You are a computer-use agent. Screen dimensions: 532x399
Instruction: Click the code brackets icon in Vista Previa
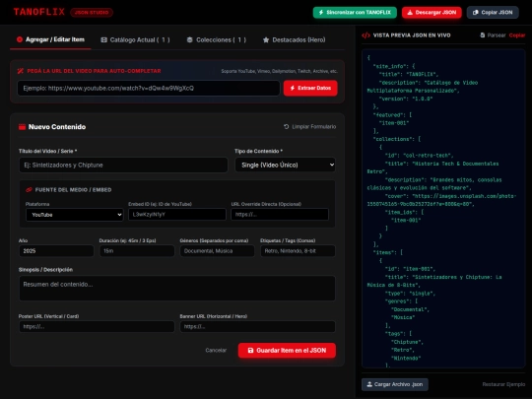tap(366, 35)
